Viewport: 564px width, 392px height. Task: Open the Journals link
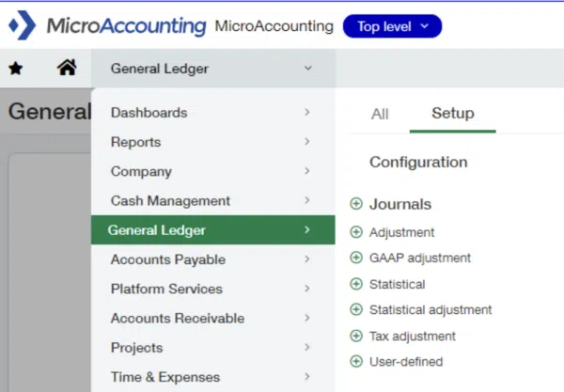[400, 204]
